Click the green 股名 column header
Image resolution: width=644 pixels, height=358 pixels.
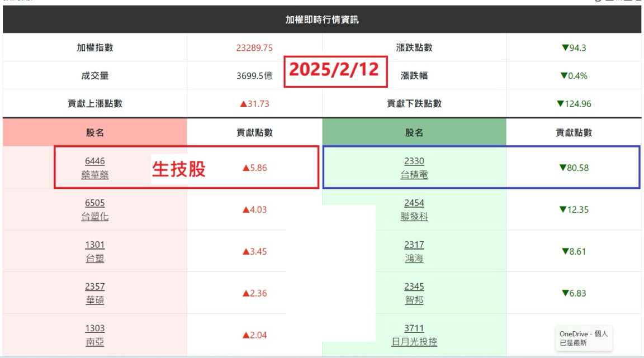(414, 132)
